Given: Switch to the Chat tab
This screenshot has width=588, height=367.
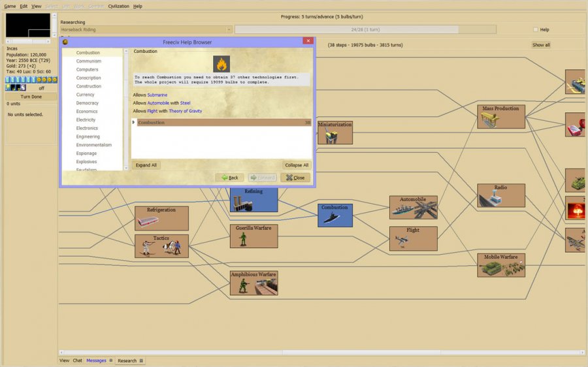Looking at the screenshot, I should pos(77,360).
